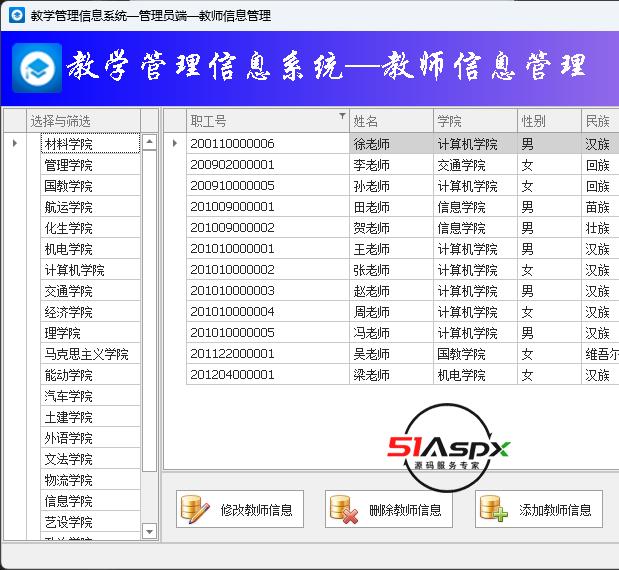The height and width of the screenshot is (570, 619).
Task: Select employee number 201122000001
Action: point(268,354)
